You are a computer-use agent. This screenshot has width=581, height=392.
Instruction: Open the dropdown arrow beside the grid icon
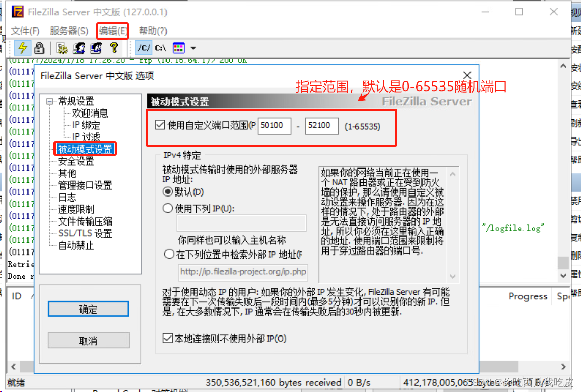[x=193, y=48]
